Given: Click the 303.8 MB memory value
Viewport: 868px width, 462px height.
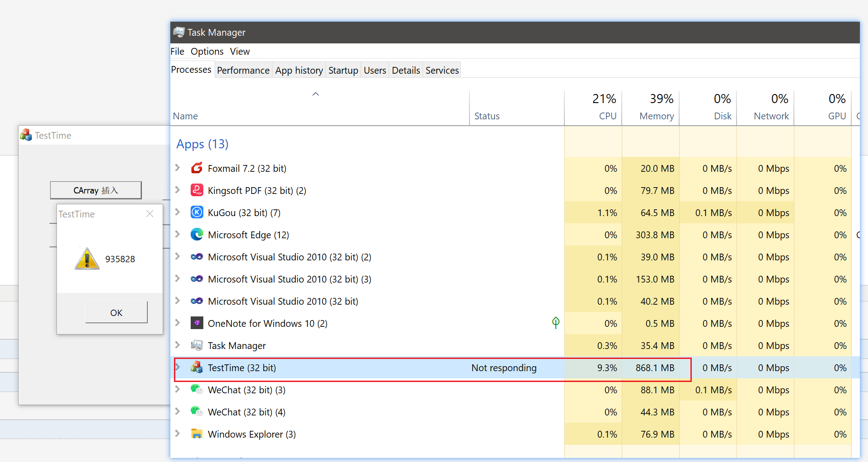Looking at the screenshot, I should [x=655, y=235].
